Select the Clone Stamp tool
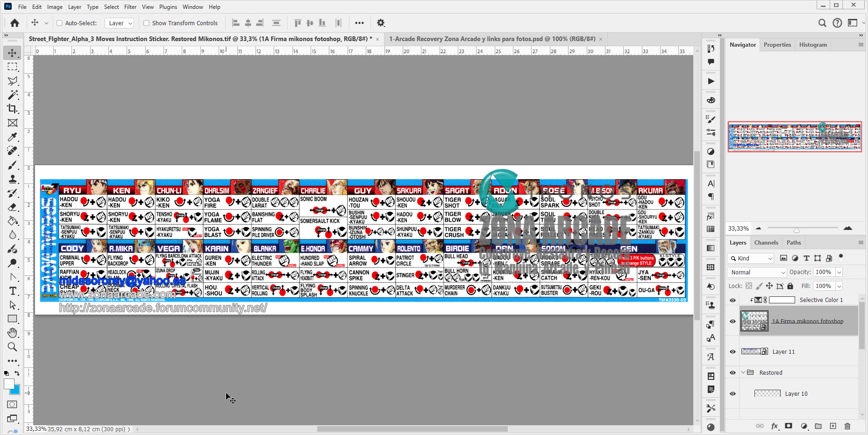 (x=13, y=179)
